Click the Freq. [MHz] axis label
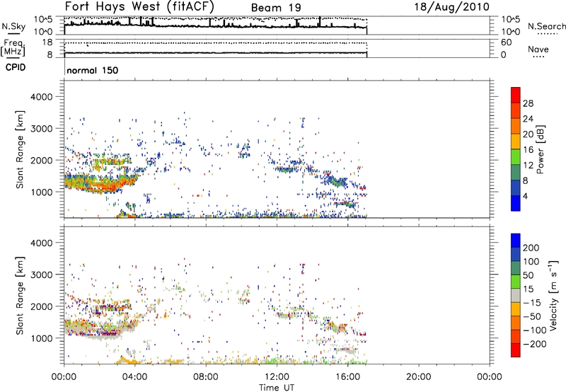Screen dimensions: 566x392 pos(13,47)
